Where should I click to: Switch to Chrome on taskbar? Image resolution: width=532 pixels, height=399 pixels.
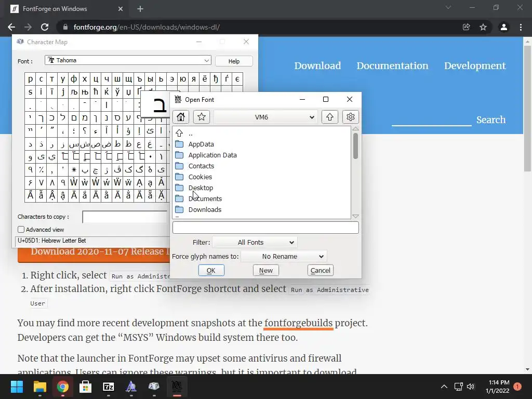point(63,387)
